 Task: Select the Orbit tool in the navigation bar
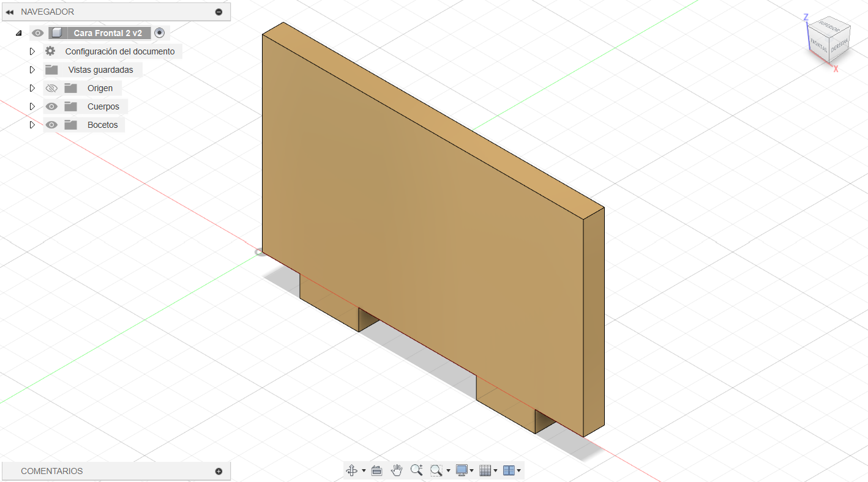[x=352, y=470]
